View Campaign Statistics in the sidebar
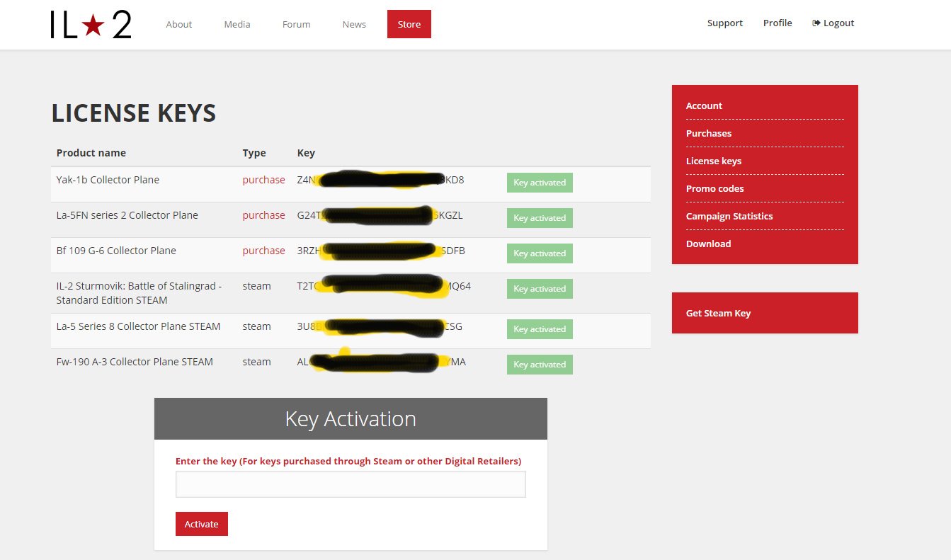Image resolution: width=951 pixels, height=560 pixels. click(729, 216)
